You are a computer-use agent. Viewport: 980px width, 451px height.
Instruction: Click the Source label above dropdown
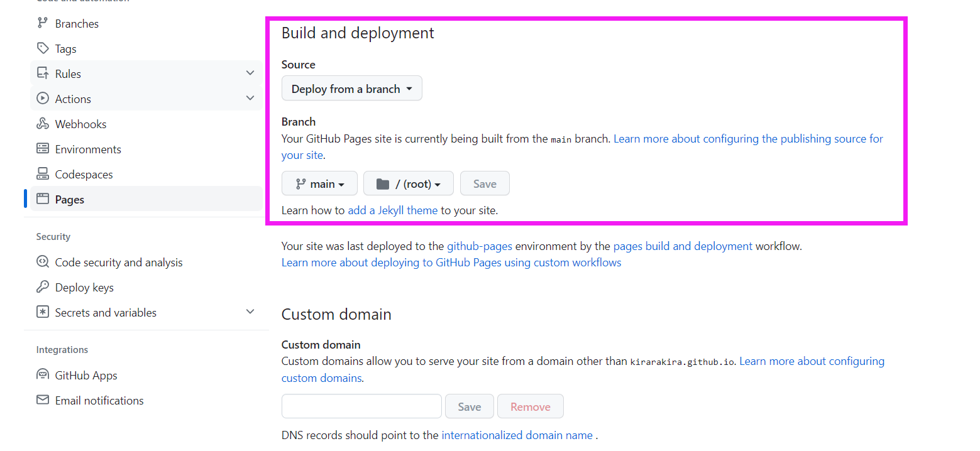click(x=299, y=64)
